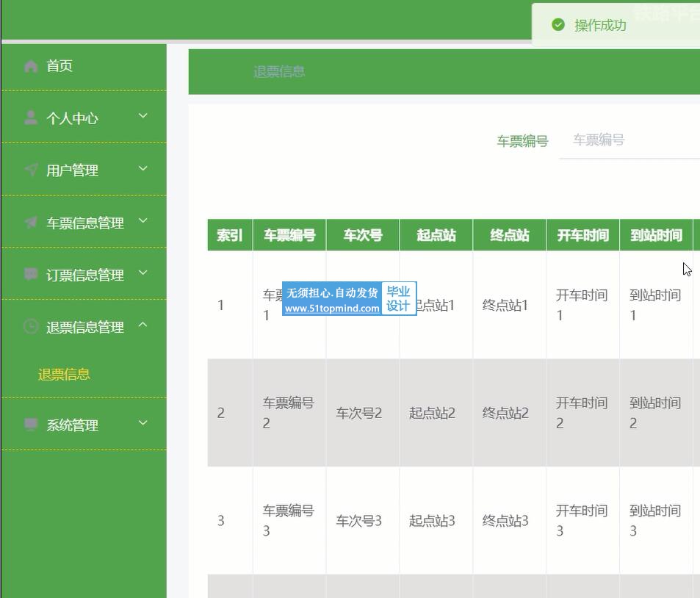Click the person icon beside 个人中心
This screenshot has width=700, height=598.
click(x=31, y=118)
